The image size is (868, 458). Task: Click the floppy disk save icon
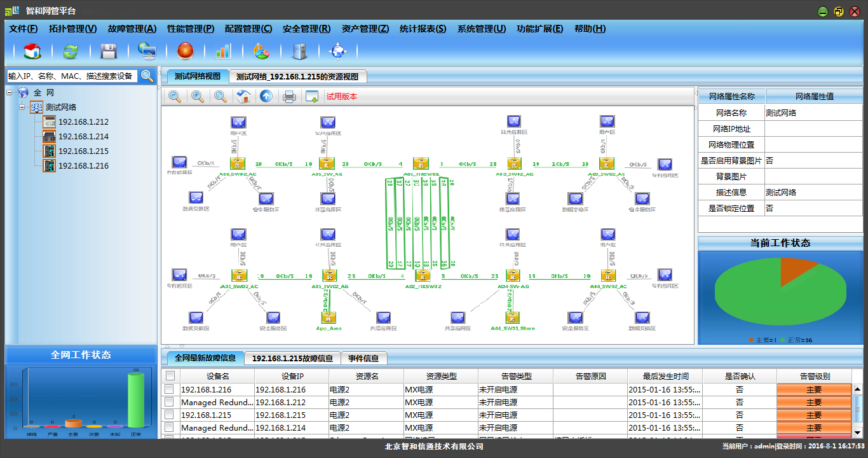(x=109, y=52)
